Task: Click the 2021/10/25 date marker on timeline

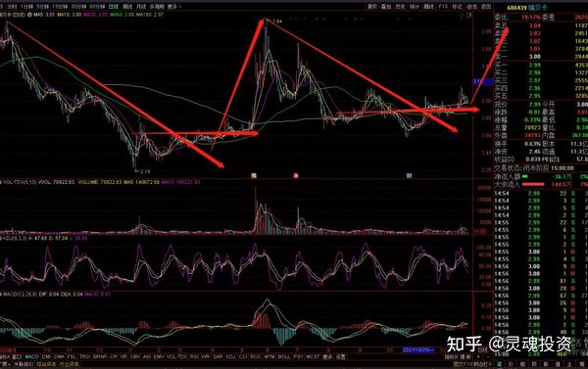Action: pos(418,349)
